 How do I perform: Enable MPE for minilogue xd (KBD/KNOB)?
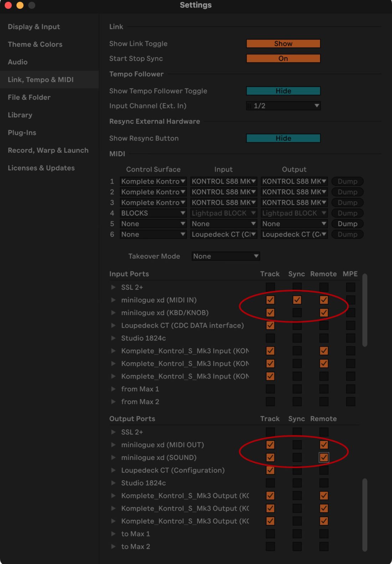pos(351,313)
